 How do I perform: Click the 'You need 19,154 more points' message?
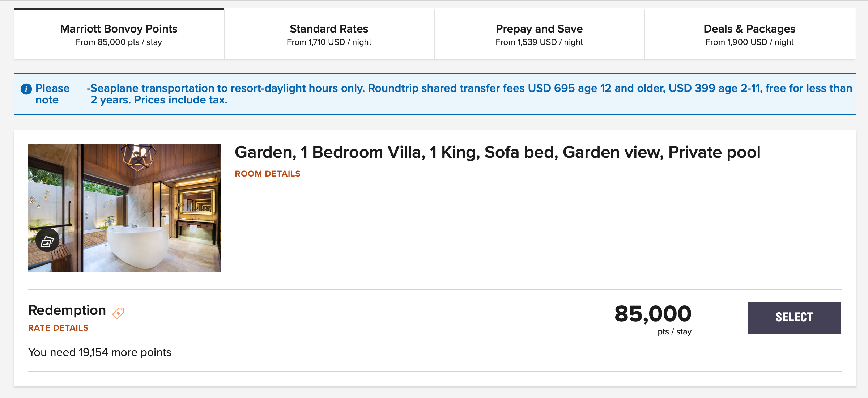coord(100,352)
